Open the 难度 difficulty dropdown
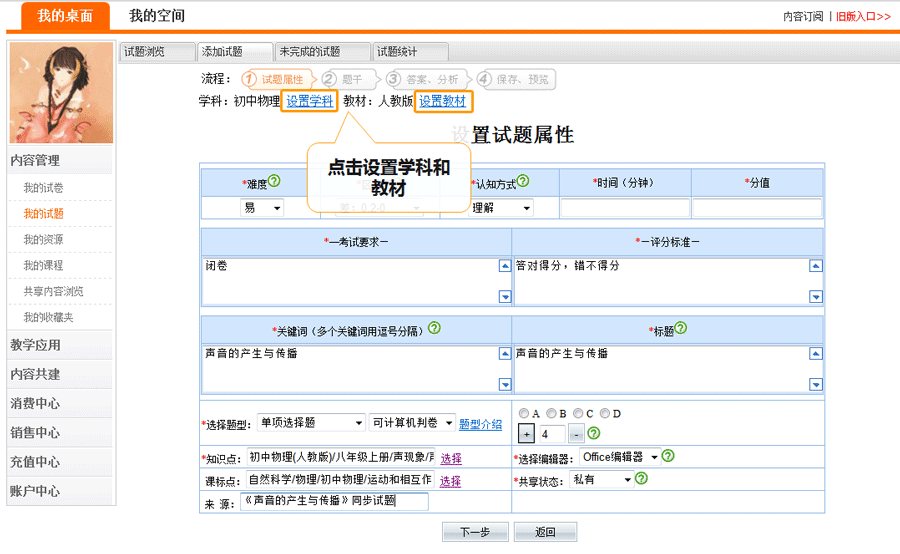 262,208
